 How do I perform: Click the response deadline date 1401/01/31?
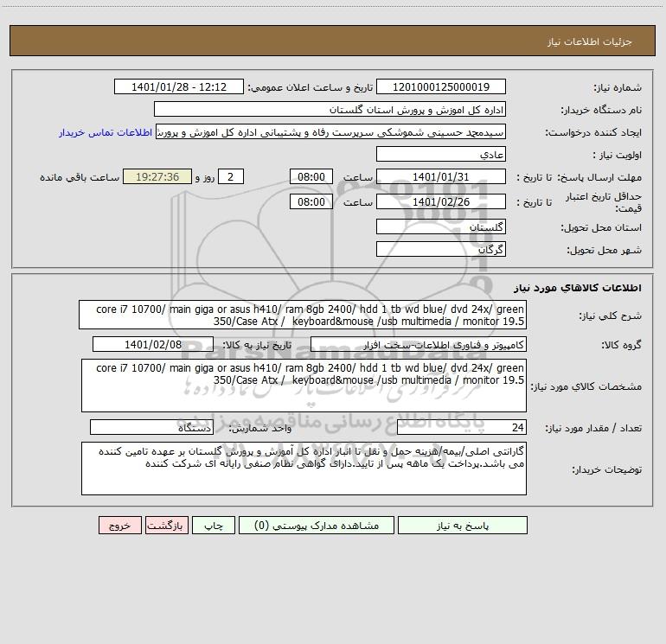coord(441,176)
